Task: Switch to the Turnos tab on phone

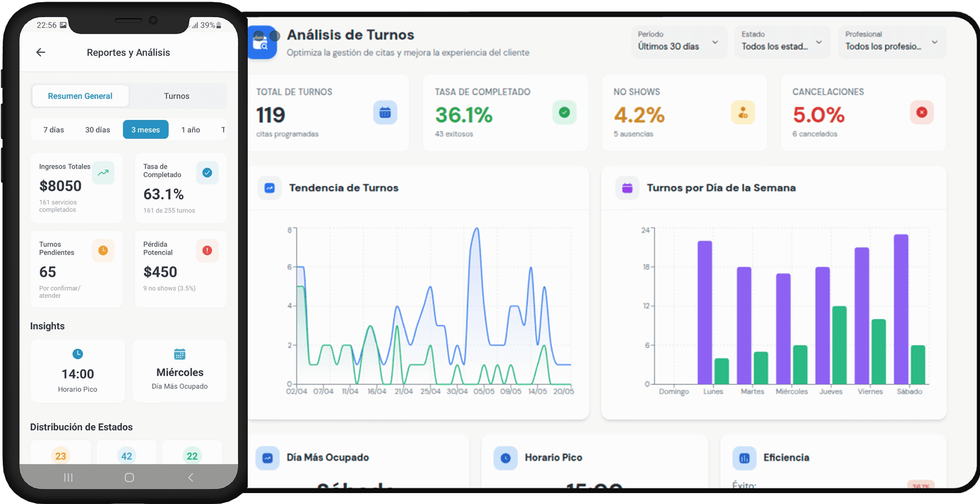Action: pyautogui.click(x=177, y=96)
